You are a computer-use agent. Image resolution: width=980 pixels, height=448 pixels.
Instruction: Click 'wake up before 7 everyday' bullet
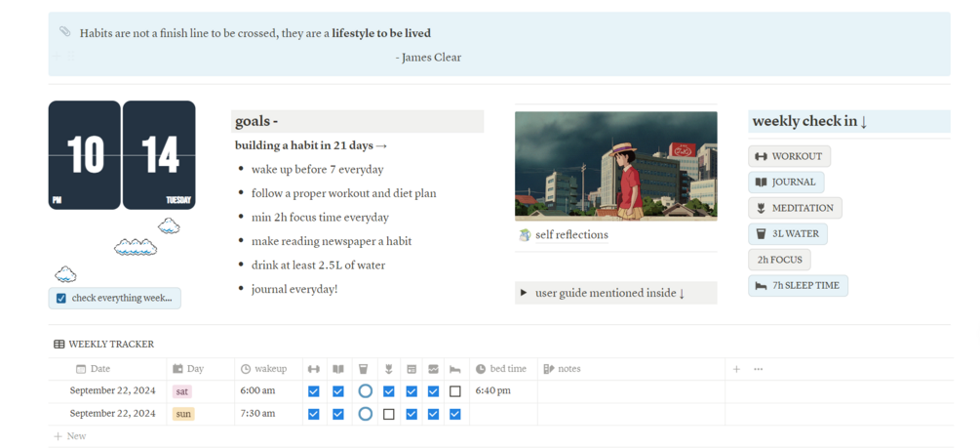point(318,170)
